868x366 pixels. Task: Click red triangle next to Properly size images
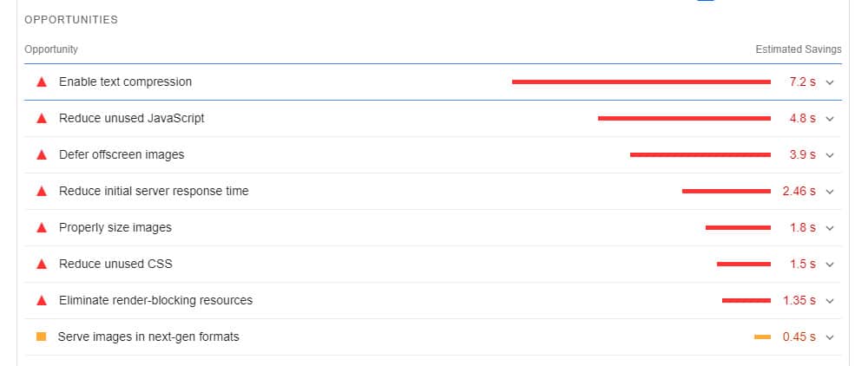pyautogui.click(x=42, y=228)
